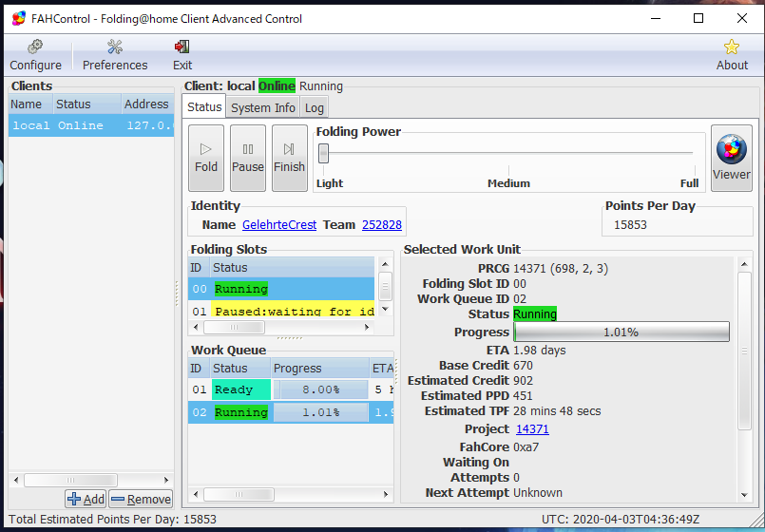The image size is (765, 532).
Task: Click the Folding Power slider handle
Action: 323,153
